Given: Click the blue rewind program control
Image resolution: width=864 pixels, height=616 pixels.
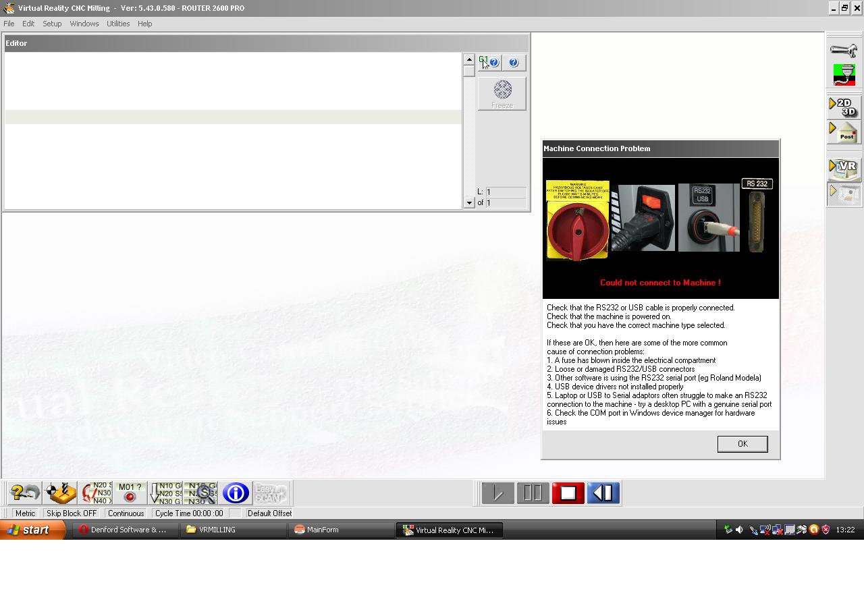Looking at the screenshot, I should pos(603,493).
